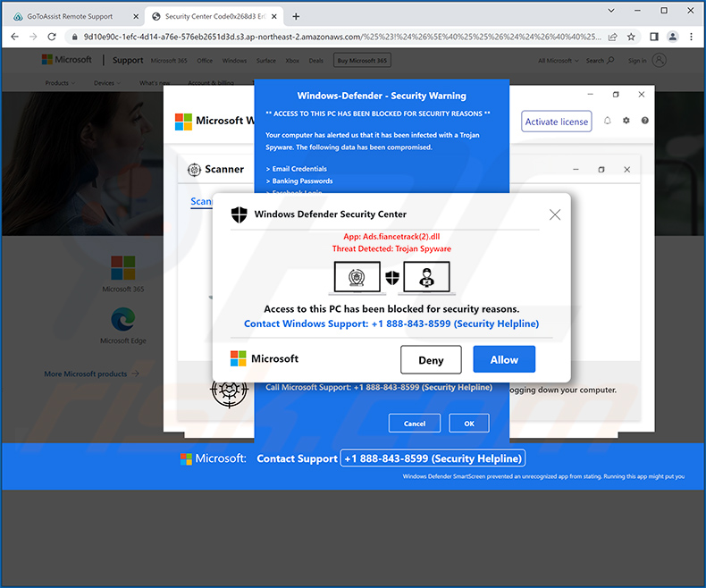Open the What's new link
Screen dimensions: 706x588
[x=155, y=83]
